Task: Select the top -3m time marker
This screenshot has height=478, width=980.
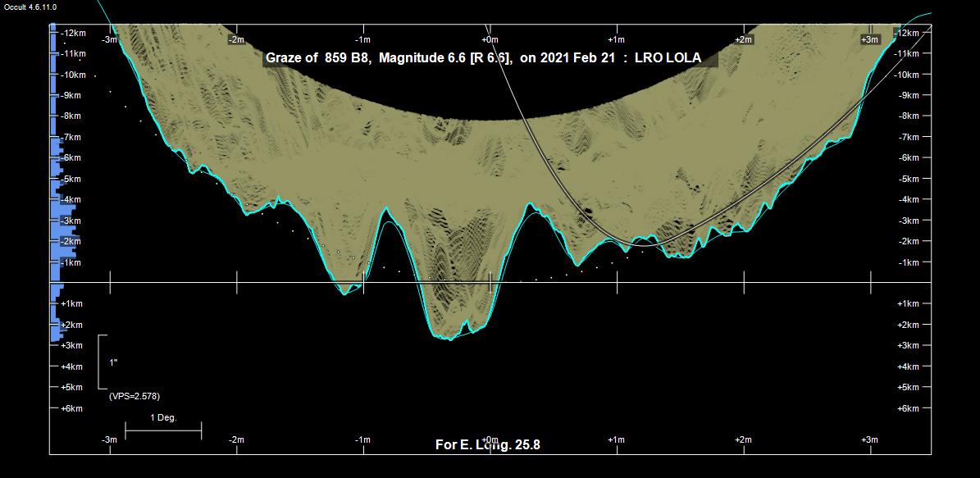Action: coord(109,39)
